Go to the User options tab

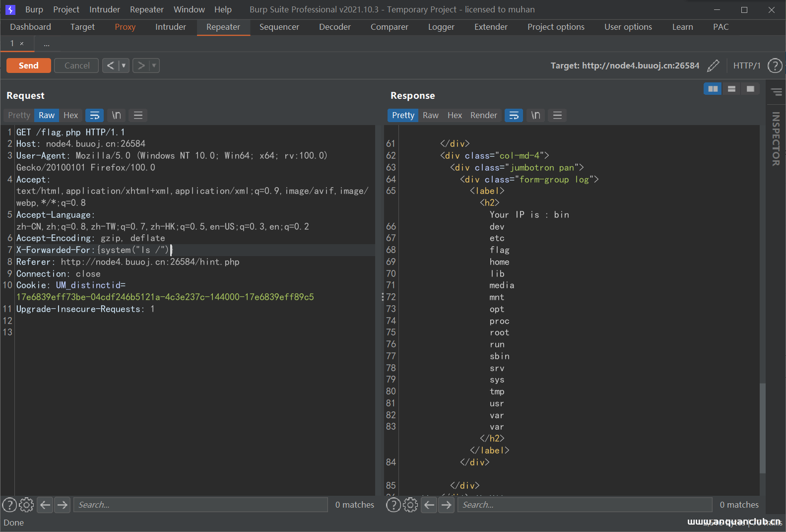(628, 27)
